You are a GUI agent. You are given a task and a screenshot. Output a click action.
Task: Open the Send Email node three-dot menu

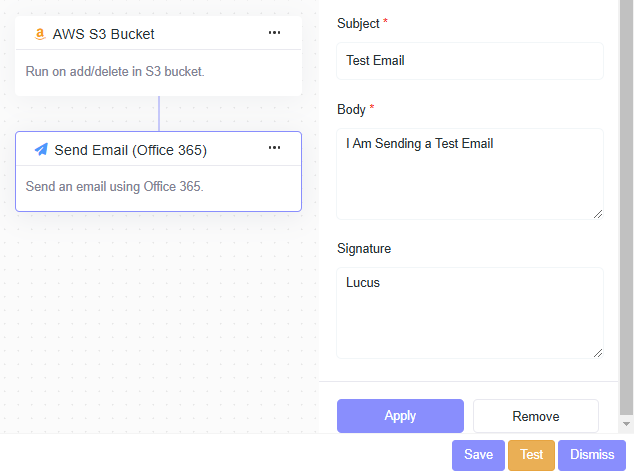click(274, 149)
